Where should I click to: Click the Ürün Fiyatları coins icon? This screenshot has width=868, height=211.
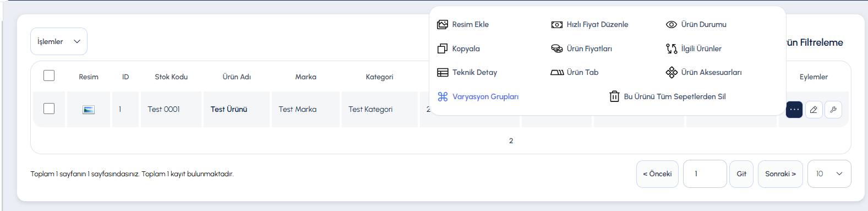(x=557, y=48)
